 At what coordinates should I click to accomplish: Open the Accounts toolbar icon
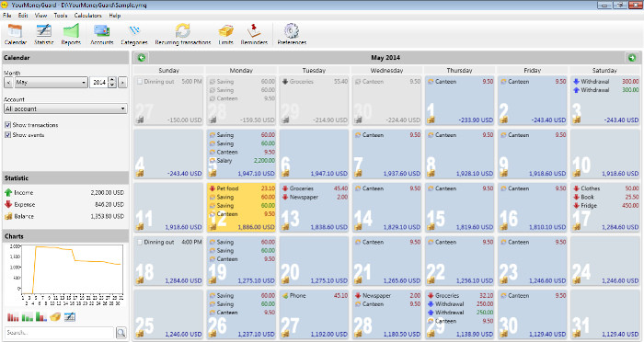(101, 34)
